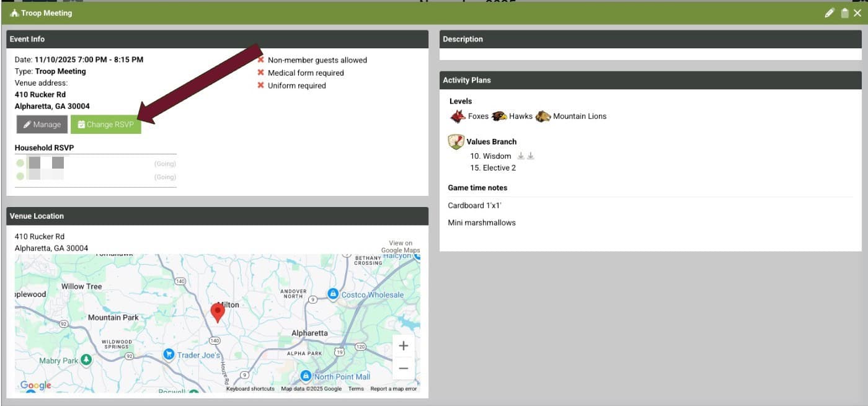Click the pencil edit icon in header

tap(829, 13)
